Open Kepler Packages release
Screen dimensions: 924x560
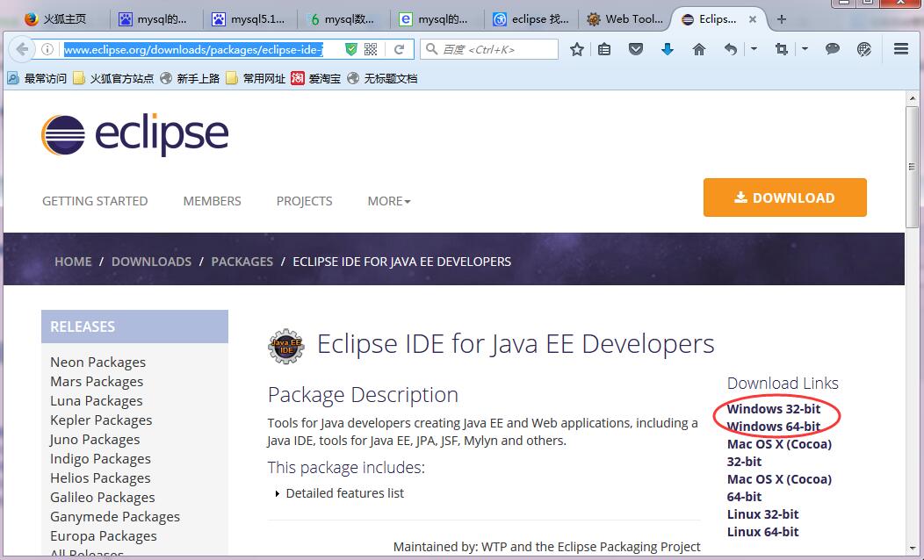pyautogui.click(x=101, y=420)
